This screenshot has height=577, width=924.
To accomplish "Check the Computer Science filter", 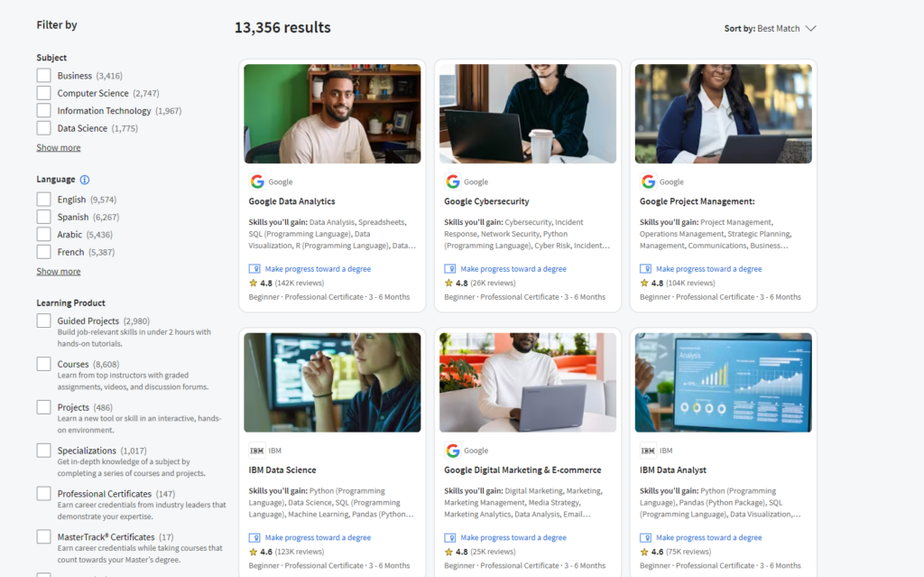I will (x=43, y=93).
